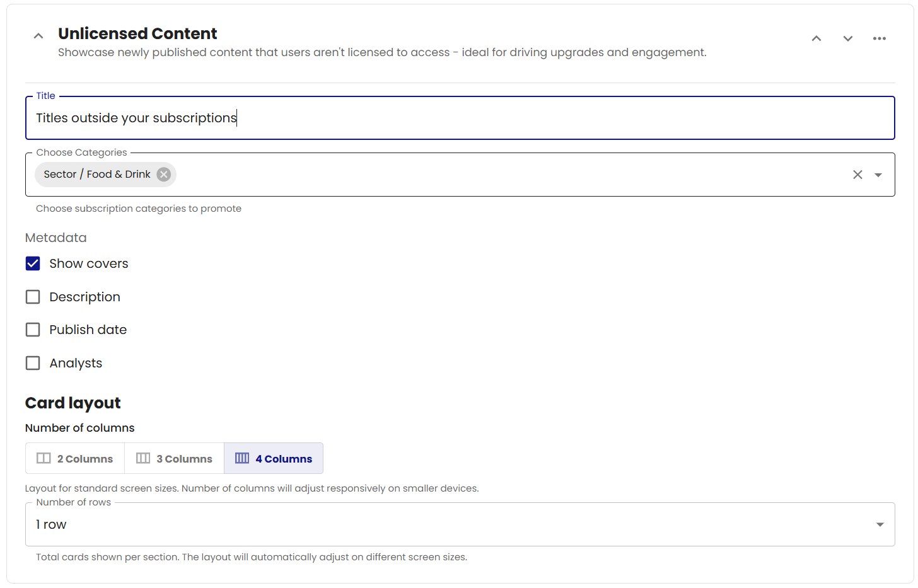918x588 pixels.
Task: Click the 2 Columns layout icon
Action: [x=44, y=458]
